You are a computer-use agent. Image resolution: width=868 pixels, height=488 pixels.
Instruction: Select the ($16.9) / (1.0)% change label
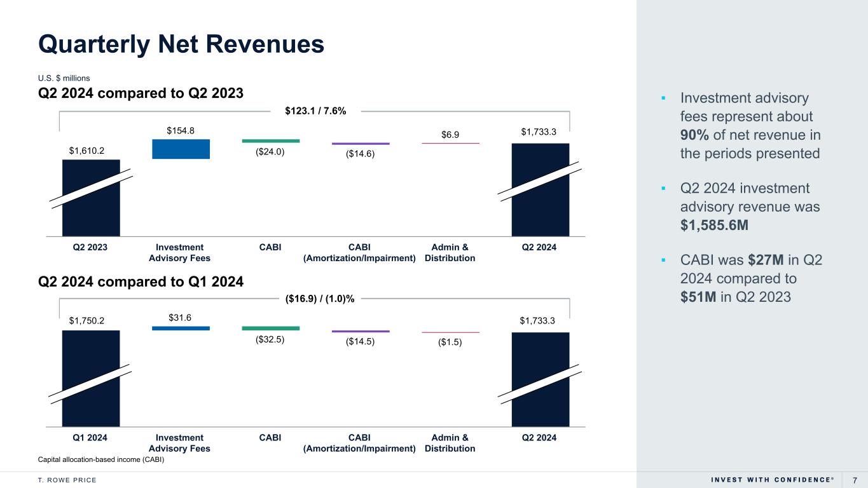(x=315, y=299)
